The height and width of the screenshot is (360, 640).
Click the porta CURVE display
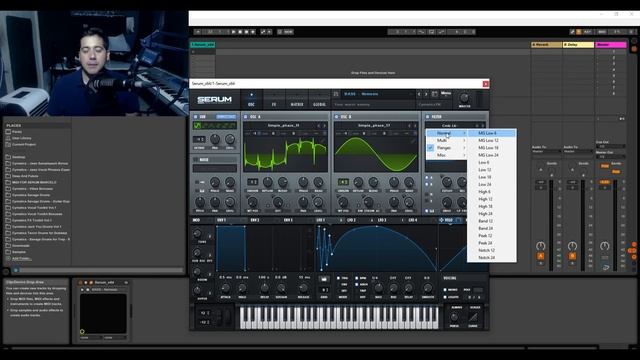(x=473, y=317)
